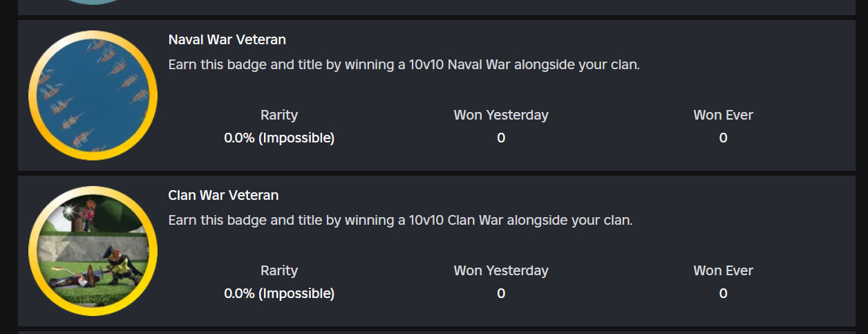
Task: Click the Naval War Veteran ships badge icon
Action: tap(93, 95)
